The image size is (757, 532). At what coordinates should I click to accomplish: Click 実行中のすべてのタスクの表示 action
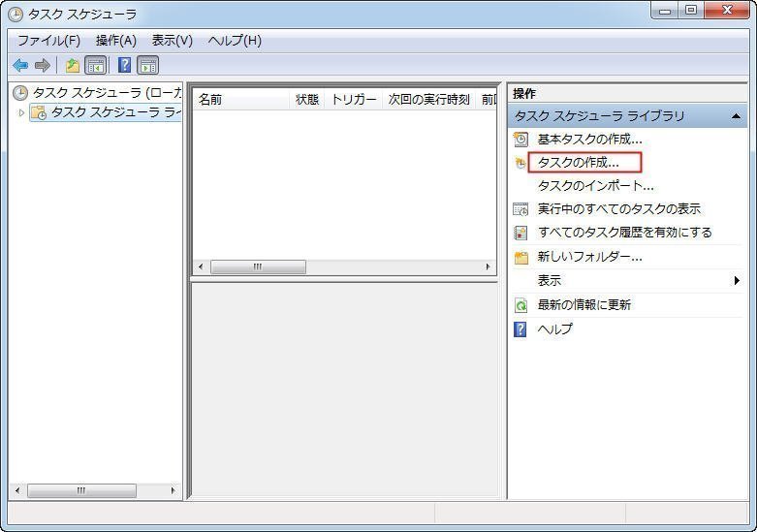[x=619, y=209]
